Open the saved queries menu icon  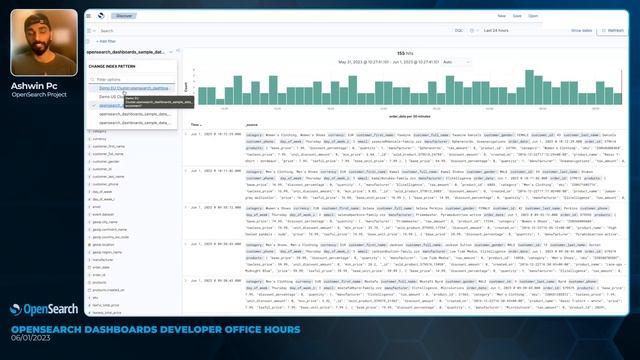click(91, 31)
